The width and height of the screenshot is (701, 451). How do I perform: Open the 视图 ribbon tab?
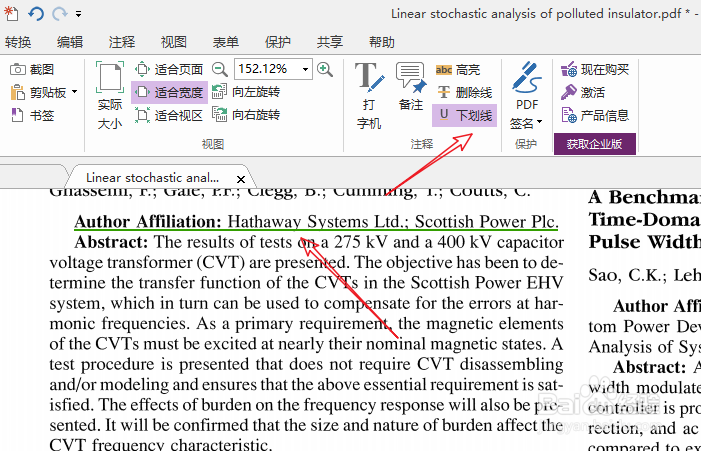173,42
